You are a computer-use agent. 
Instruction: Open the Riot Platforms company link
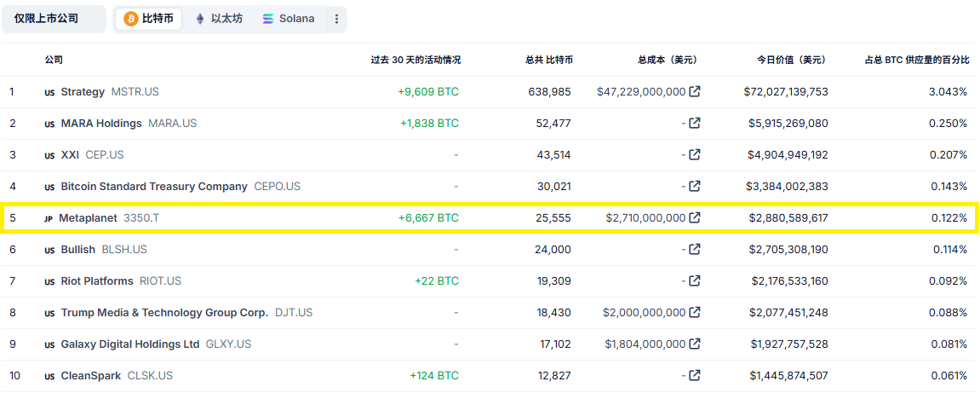point(97,281)
